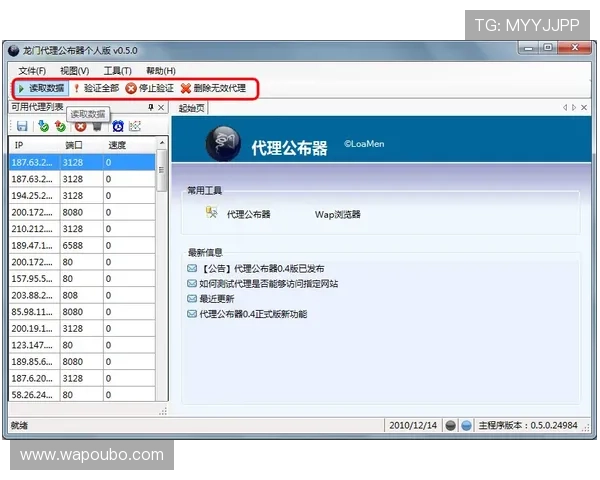The image size is (600, 480).
Task: Click the pin icon of 可用代理列表 panel
Action: [x=151, y=108]
